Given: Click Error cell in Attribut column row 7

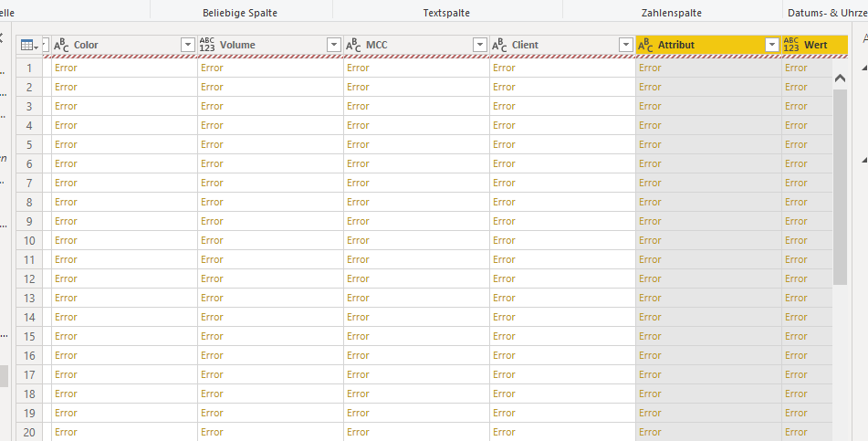Looking at the screenshot, I should coord(709,183).
